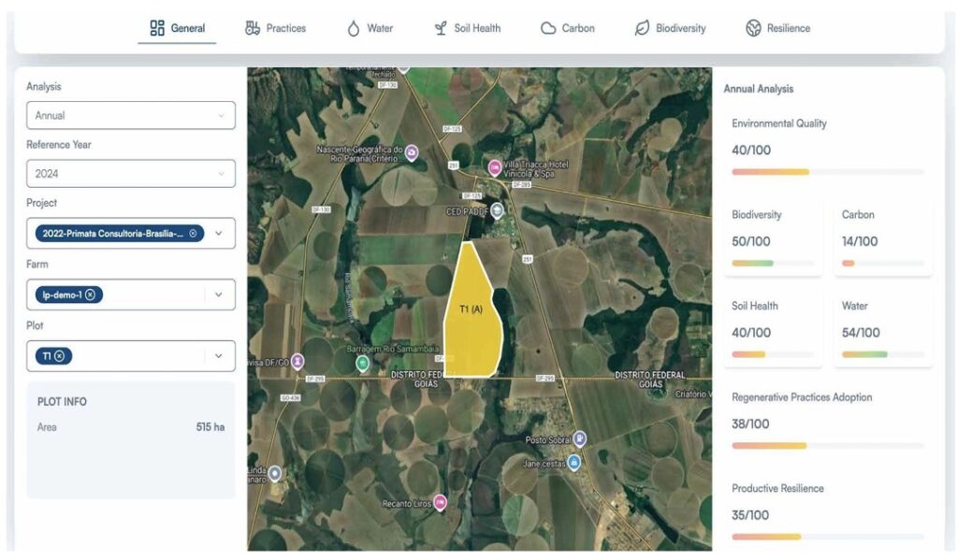Remove the 2022-Primata Consultoria project tag
The height and width of the screenshot is (560, 958).
coord(193,234)
